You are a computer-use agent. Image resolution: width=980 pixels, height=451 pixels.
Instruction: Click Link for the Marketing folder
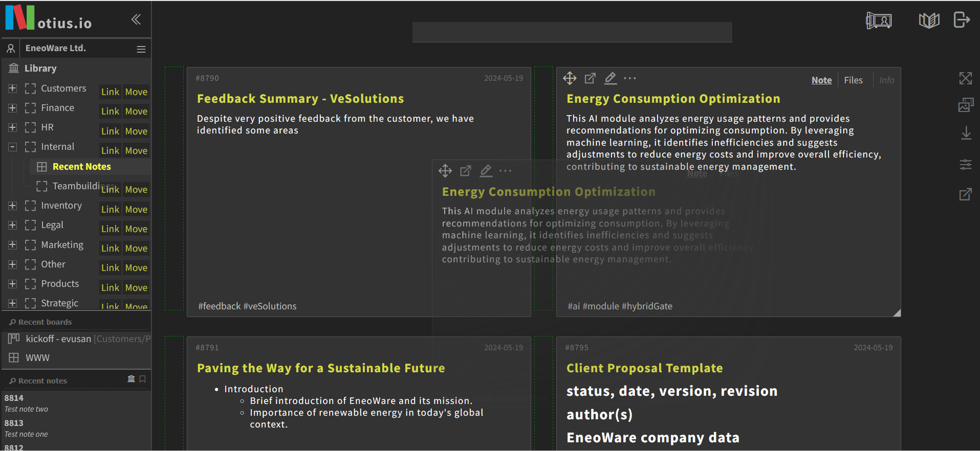click(x=110, y=249)
